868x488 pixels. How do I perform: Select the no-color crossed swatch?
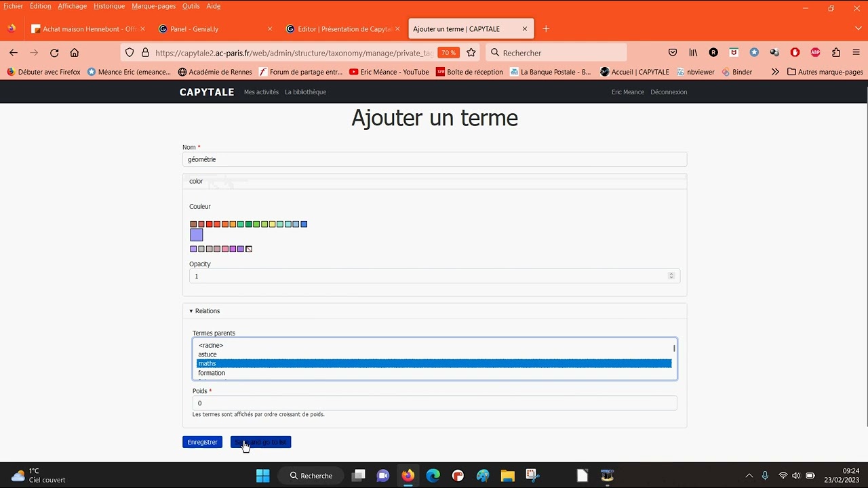pos(249,249)
